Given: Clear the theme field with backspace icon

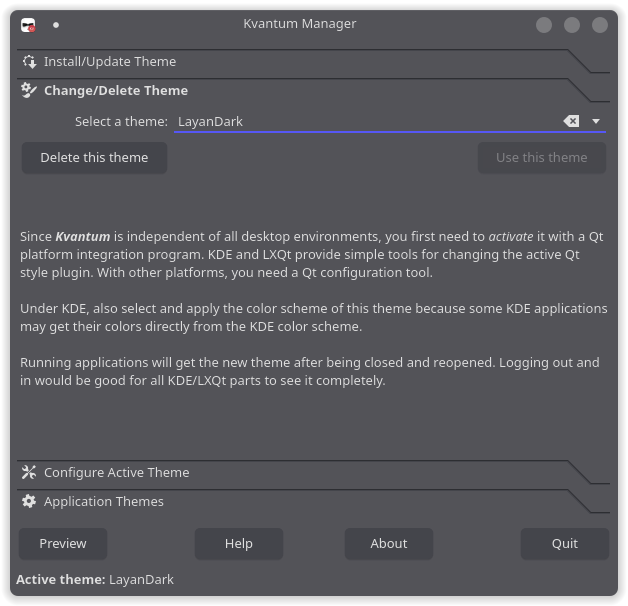Looking at the screenshot, I should (572, 121).
